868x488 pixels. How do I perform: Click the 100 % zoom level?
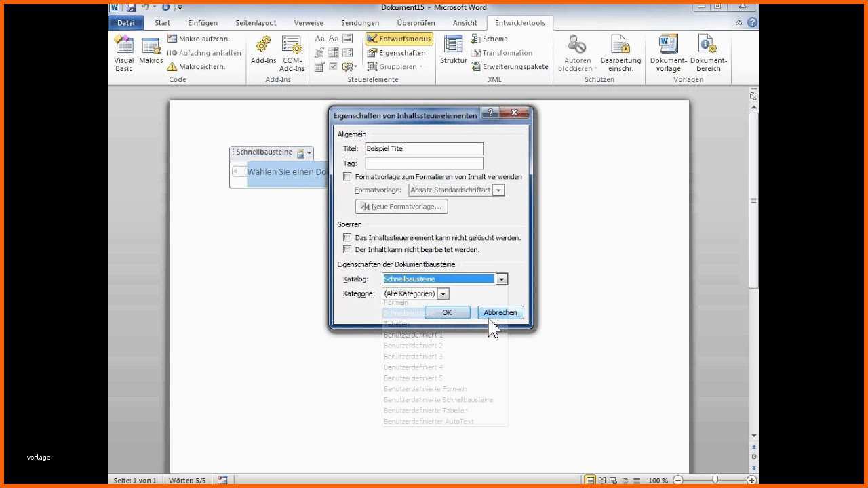pyautogui.click(x=658, y=480)
